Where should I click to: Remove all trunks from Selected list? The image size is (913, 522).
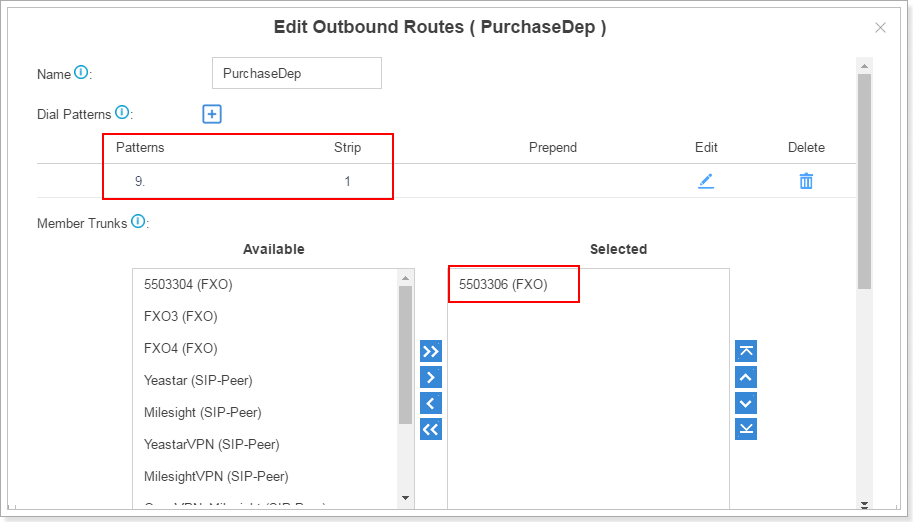tap(430, 429)
